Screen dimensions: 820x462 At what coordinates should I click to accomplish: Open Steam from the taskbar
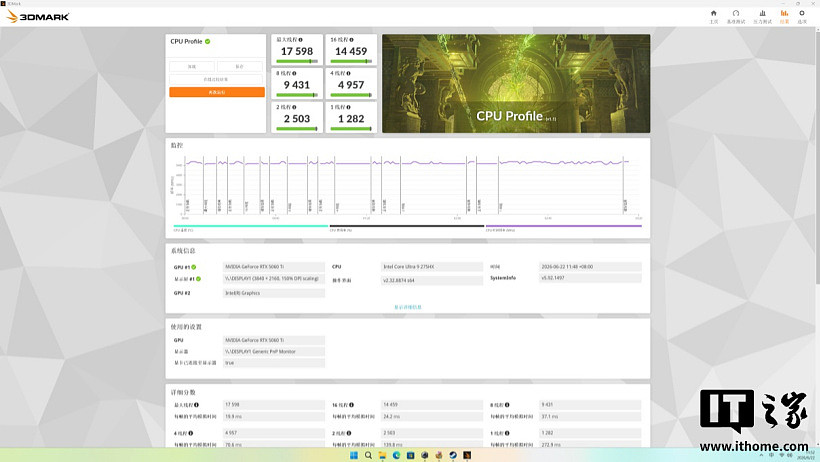pyautogui.click(x=453, y=455)
